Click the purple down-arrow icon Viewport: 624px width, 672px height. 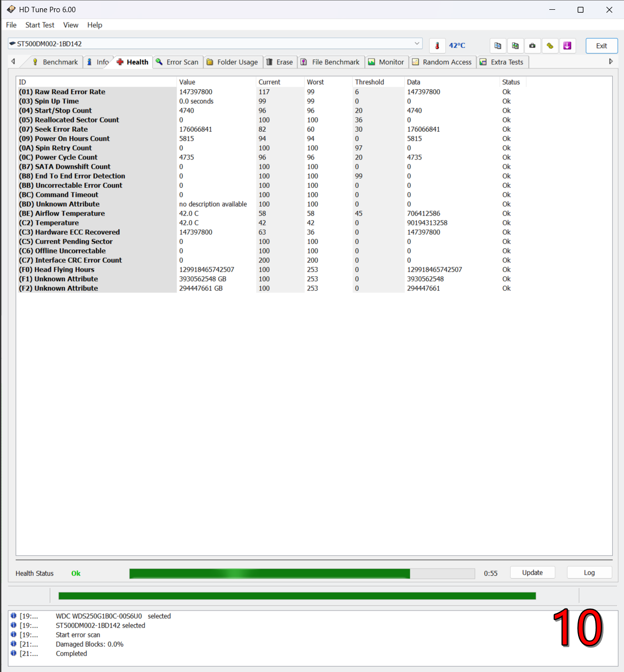tap(567, 45)
